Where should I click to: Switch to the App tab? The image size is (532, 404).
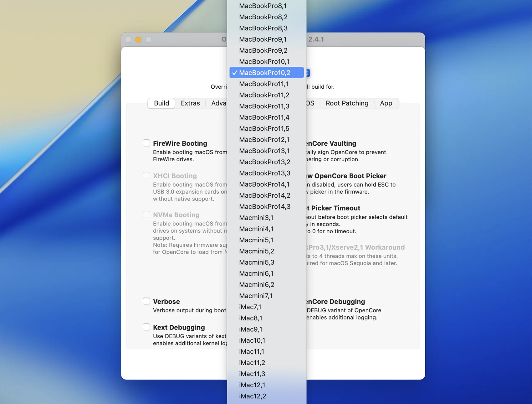[x=386, y=103]
